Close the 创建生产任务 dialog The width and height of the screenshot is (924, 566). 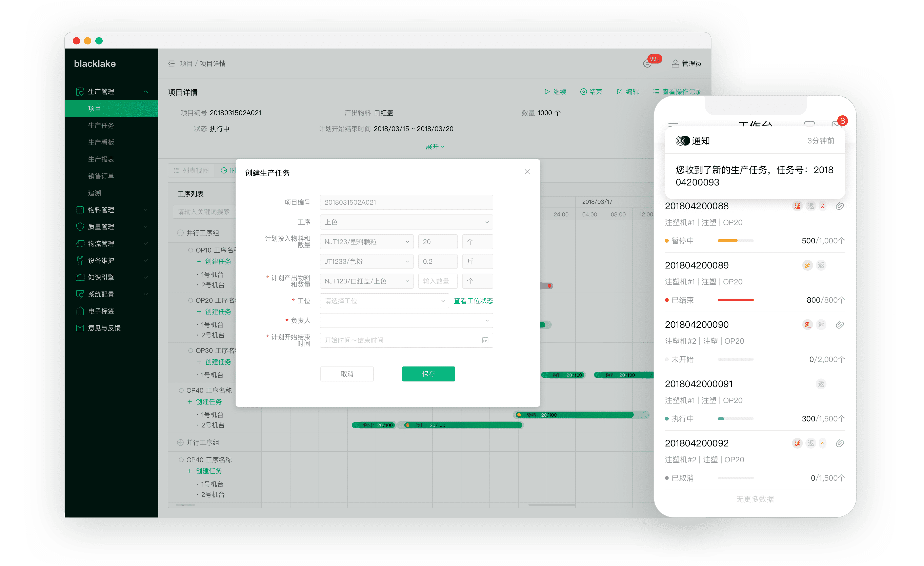(x=527, y=172)
